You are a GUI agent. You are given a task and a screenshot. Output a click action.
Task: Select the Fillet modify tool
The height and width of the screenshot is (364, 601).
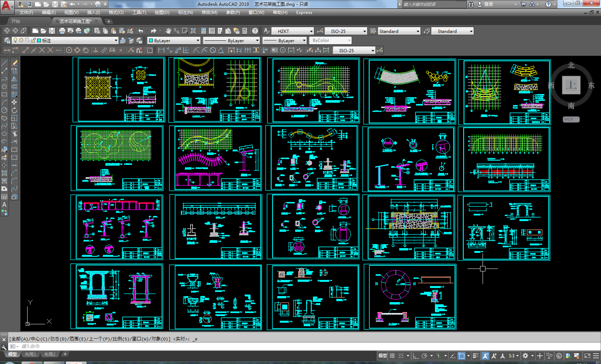pos(14,181)
